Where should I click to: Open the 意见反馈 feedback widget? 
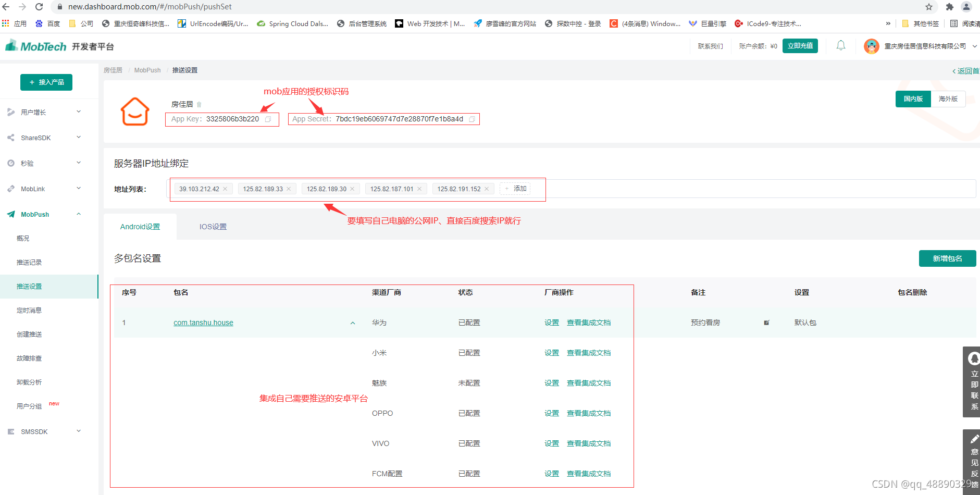(972, 462)
